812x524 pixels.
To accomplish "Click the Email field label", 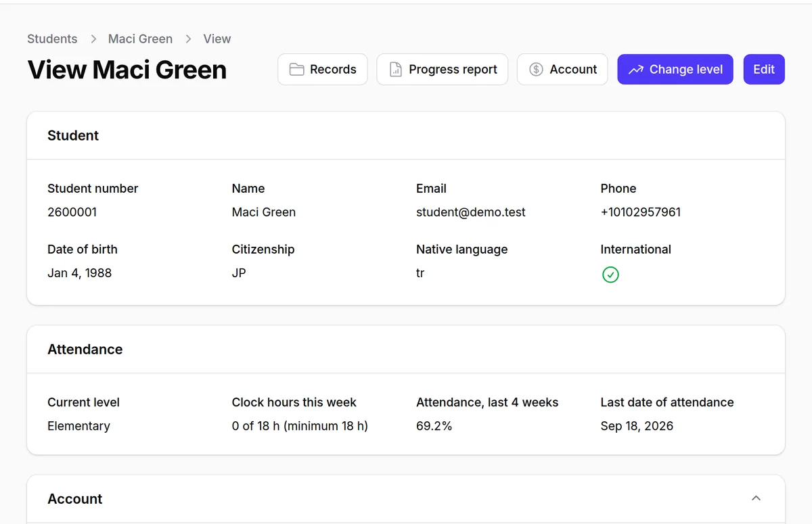I will point(431,189).
